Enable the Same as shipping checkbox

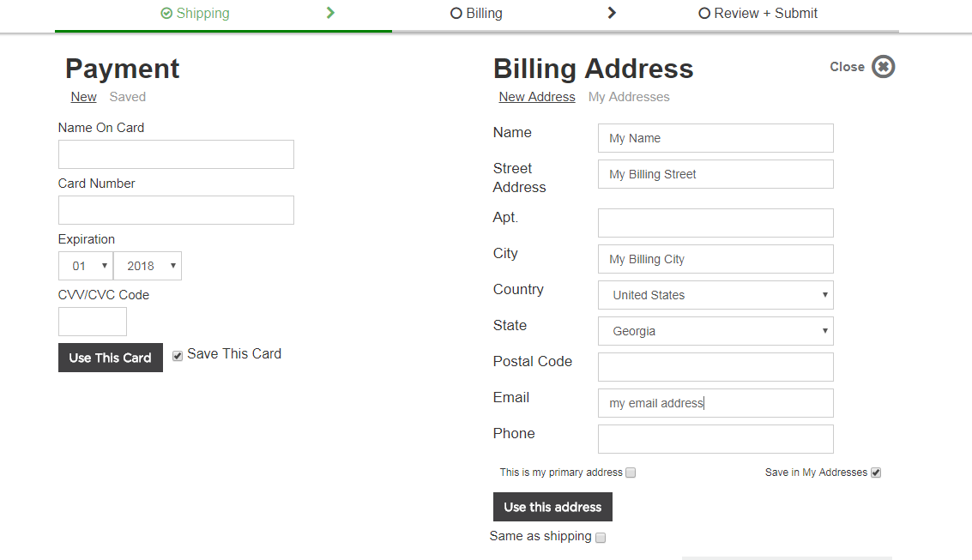pos(601,538)
